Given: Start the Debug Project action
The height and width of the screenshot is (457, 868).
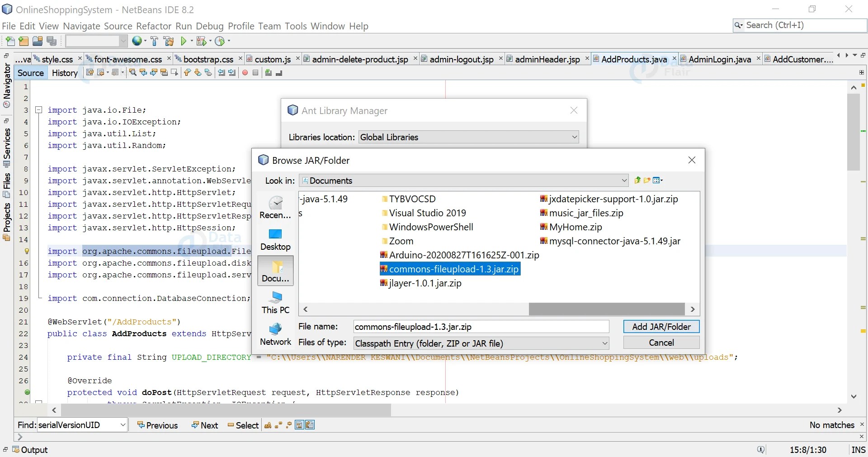Looking at the screenshot, I should pos(200,41).
